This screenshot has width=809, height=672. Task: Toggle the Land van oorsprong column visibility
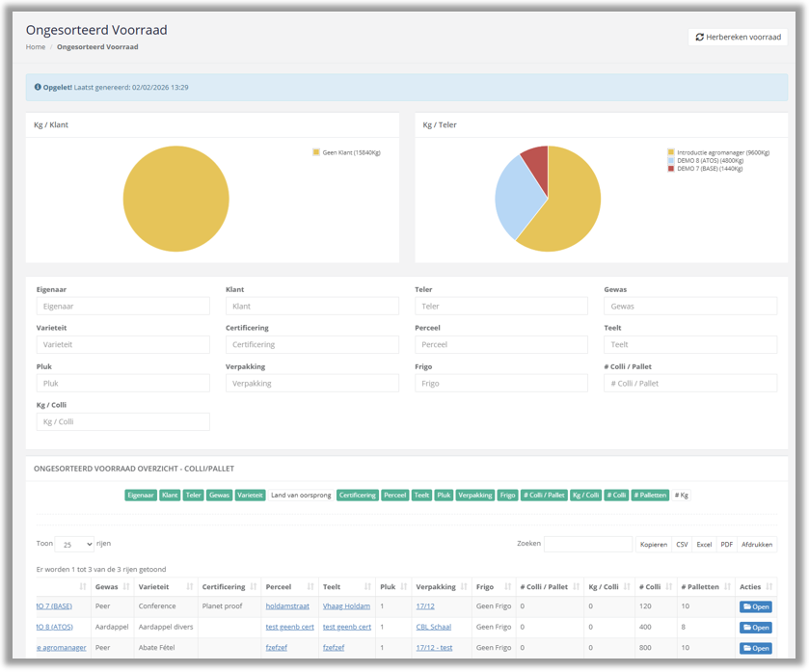click(301, 496)
